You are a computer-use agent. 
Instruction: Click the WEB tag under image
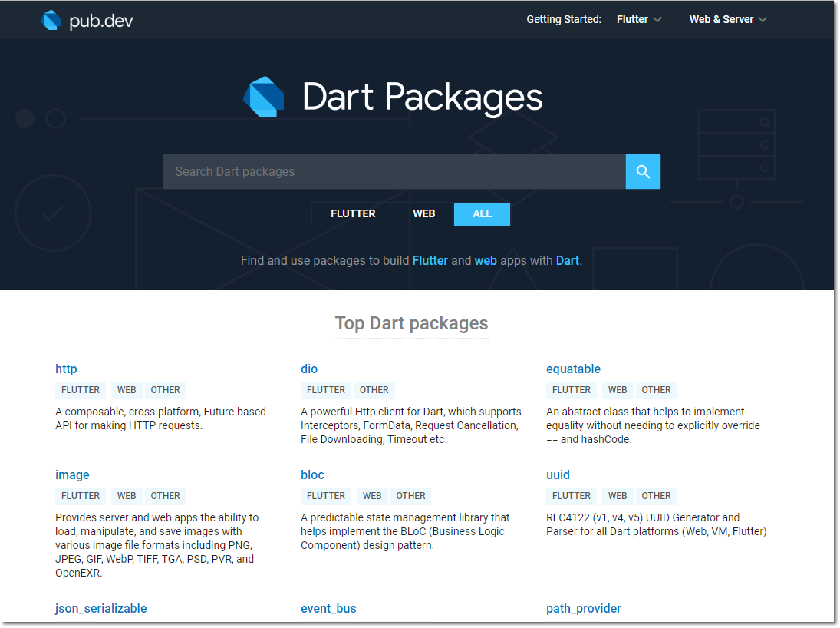point(127,496)
